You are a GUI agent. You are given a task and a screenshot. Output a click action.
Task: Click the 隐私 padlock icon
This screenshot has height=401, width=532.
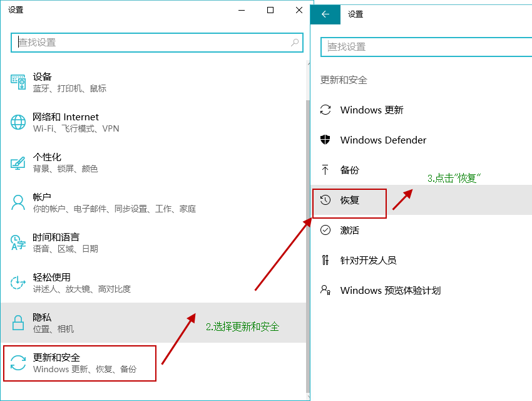pos(18,323)
